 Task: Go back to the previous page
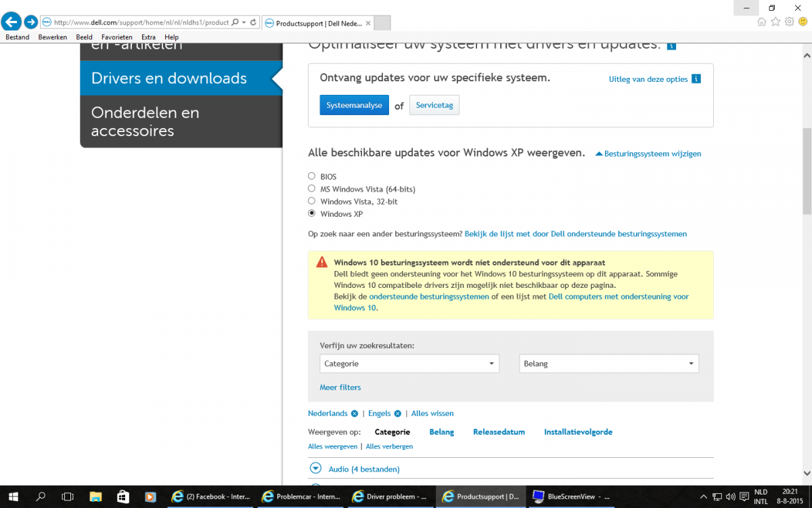[12, 21]
